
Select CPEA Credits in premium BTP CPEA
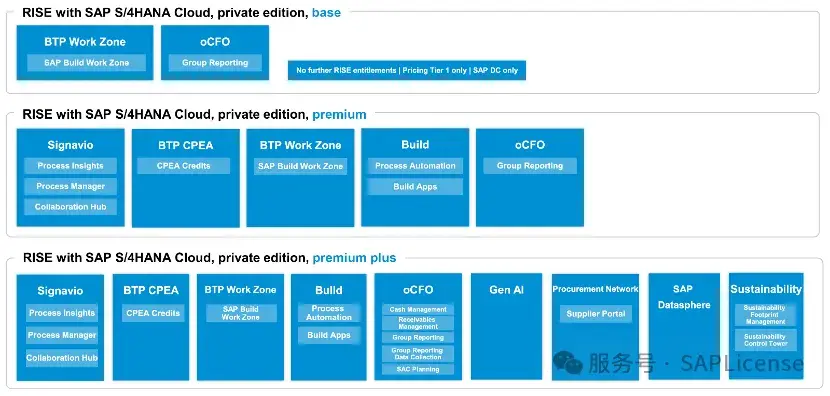pyautogui.click(x=184, y=166)
